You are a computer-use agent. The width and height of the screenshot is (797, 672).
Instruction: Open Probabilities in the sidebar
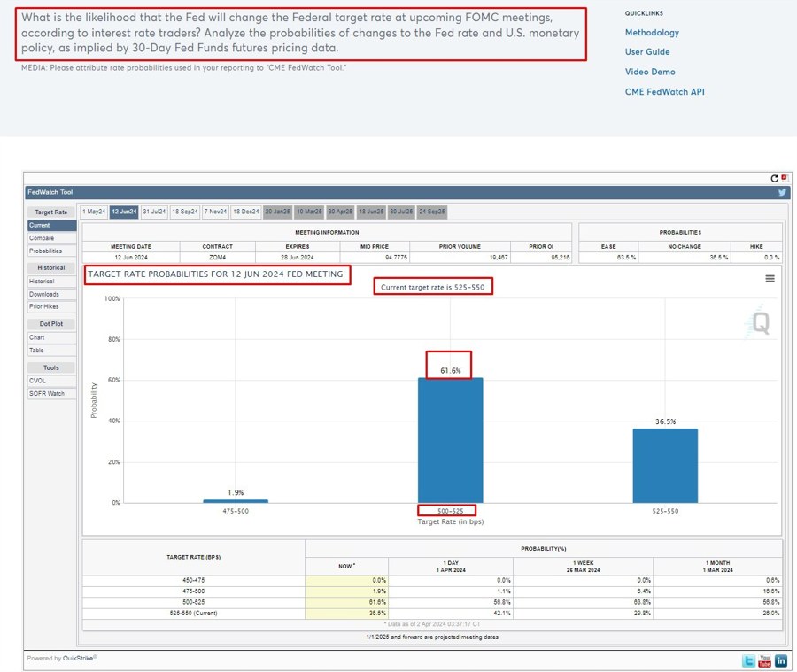[x=52, y=251]
